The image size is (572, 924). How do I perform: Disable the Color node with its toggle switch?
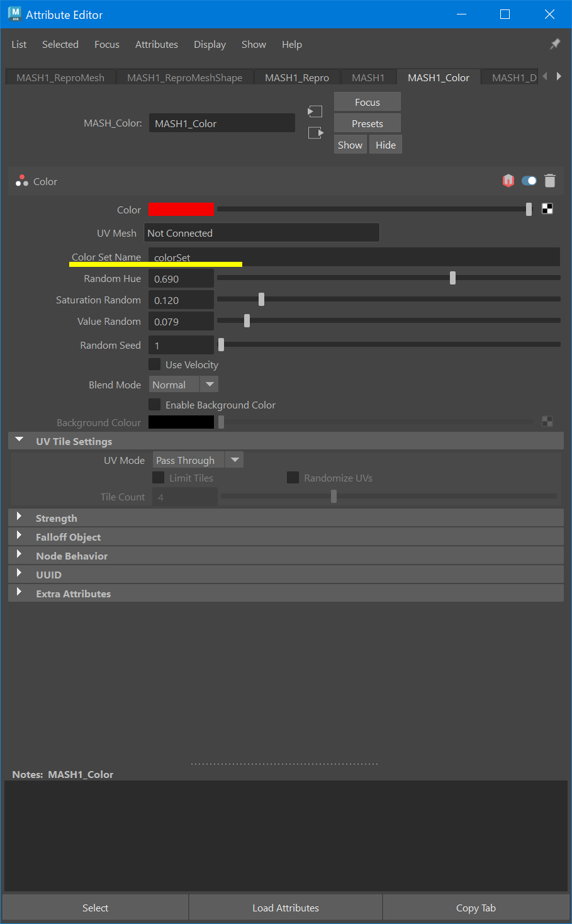(x=529, y=181)
